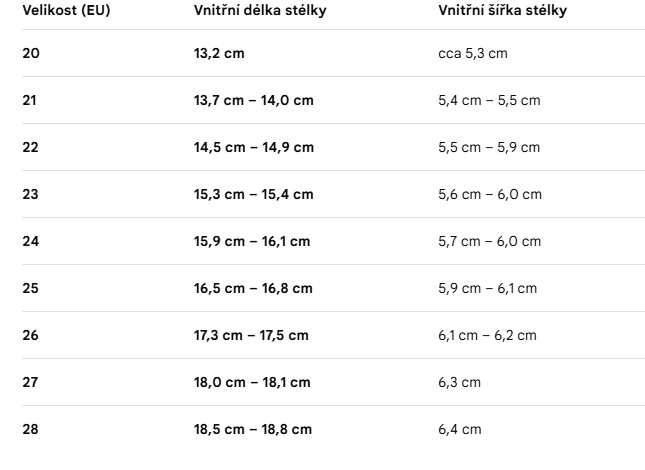Click the cca 5,3 cm width cell
Viewport: 645px width, 470px height.
pyautogui.click(x=473, y=53)
